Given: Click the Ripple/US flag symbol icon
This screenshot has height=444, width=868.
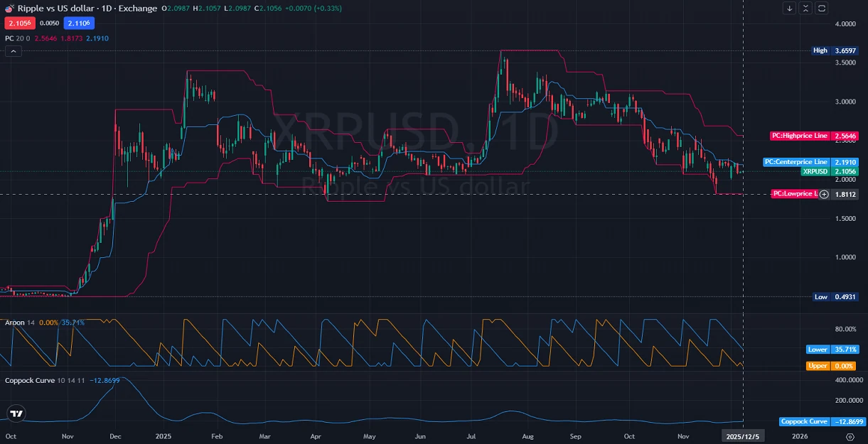Looking at the screenshot, I should (x=10, y=9).
